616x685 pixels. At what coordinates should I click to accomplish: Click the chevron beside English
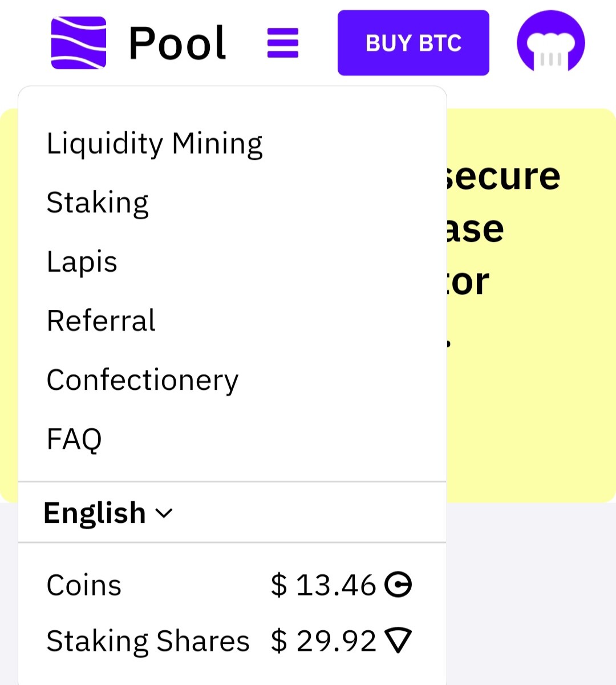point(164,513)
